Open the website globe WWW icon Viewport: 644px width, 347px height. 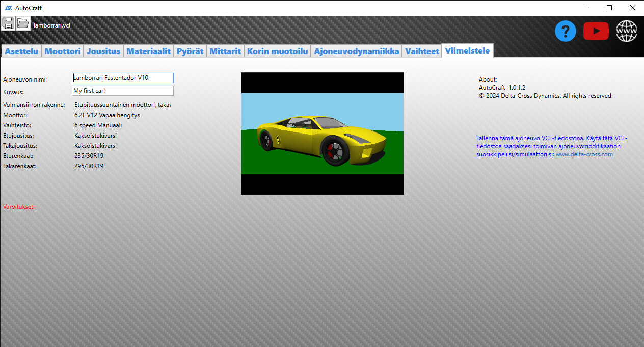click(x=626, y=32)
